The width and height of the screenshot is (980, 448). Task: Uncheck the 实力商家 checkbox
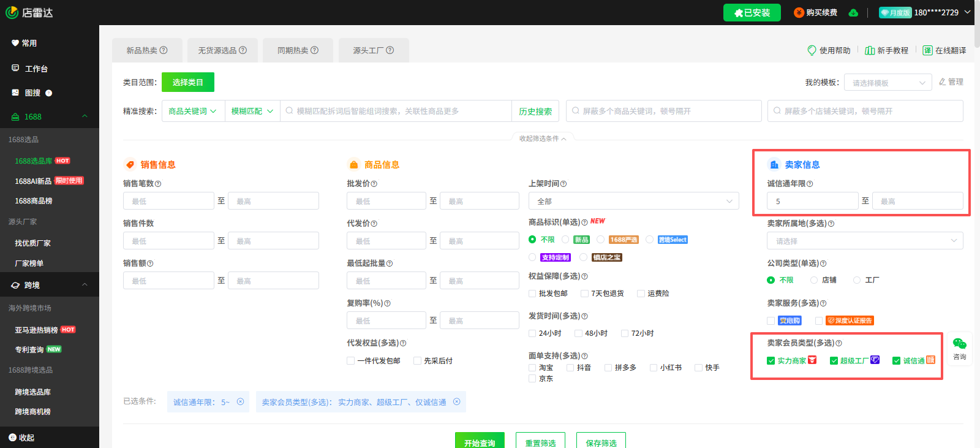tap(771, 360)
